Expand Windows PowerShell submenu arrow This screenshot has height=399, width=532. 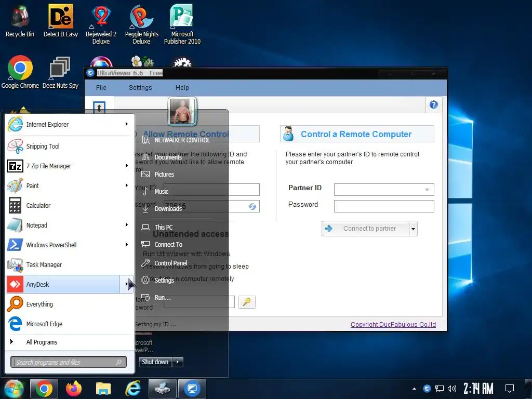127,244
